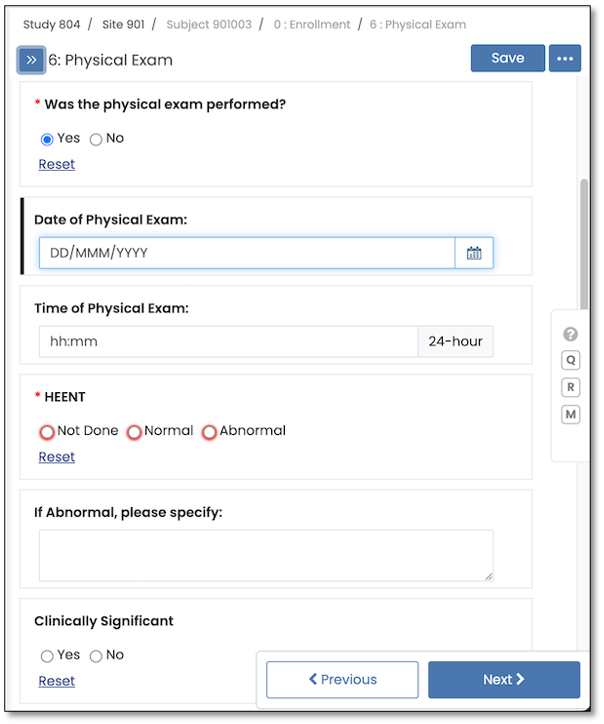Open 0 : Enrollment breadcrumb
Image resolution: width=604 pixels, height=724 pixels.
[x=312, y=24]
